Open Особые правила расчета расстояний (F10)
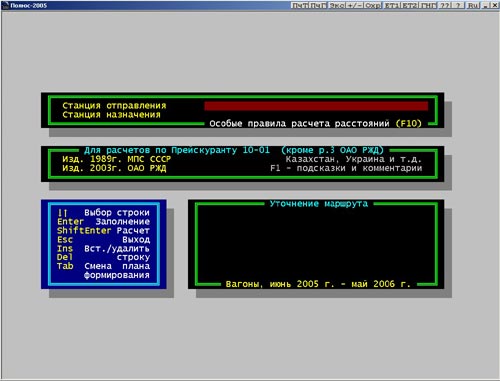The height and width of the screenshot is (381, 500). point(315,124)
